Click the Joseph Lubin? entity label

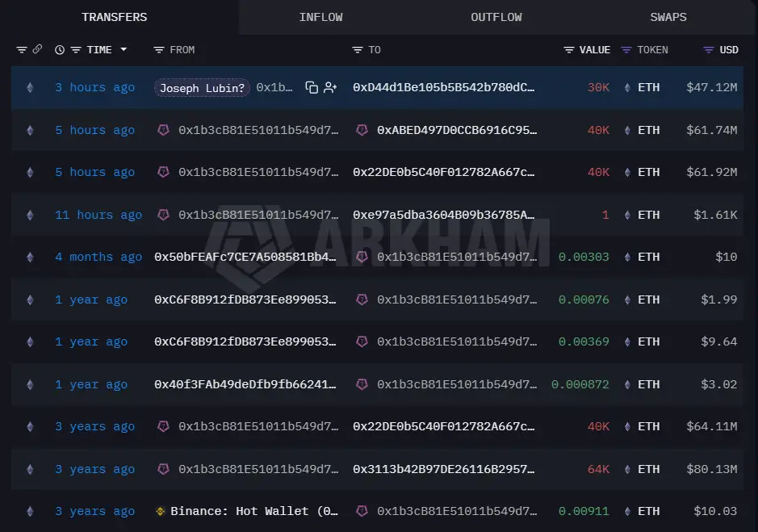click(202, 88)
